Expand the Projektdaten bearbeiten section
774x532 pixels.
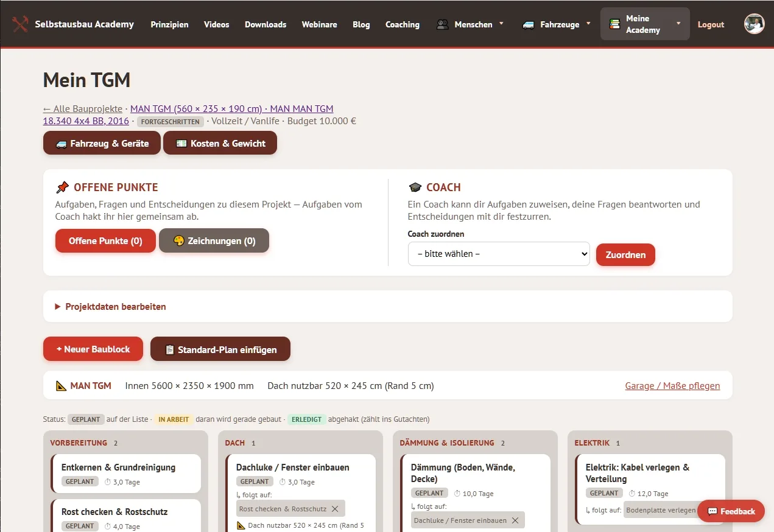click(110, 307)
